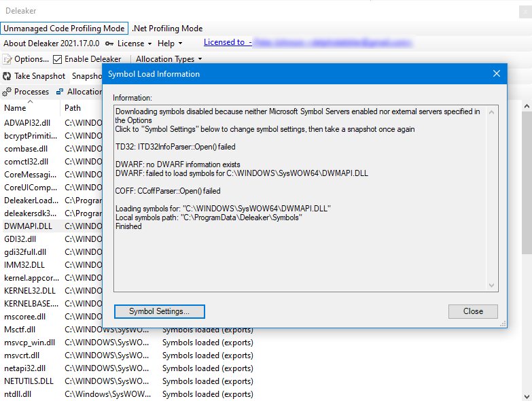532x401 pixels.
Task: Click the Take Snapshot button
Action: 34,76
